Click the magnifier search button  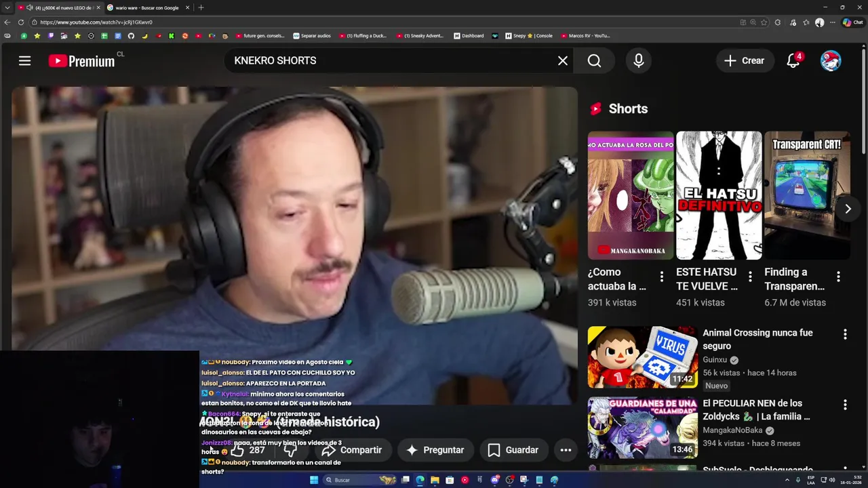pyautogui.click(x=594, y=61)
